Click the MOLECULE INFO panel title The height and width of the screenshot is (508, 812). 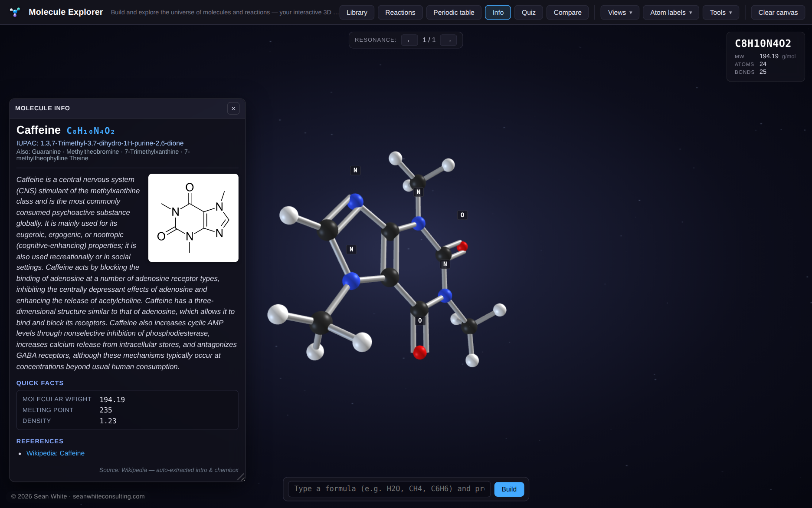click(43, 109)
